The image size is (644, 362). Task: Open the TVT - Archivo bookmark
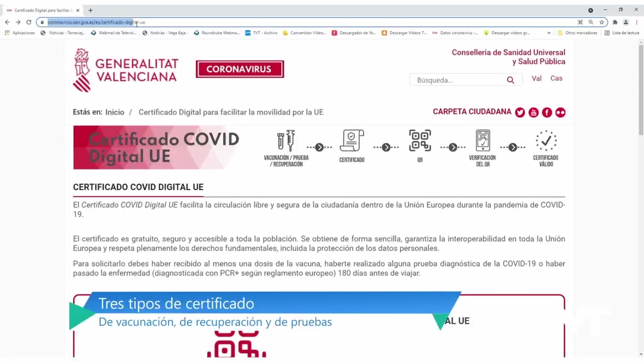(261, 33)
